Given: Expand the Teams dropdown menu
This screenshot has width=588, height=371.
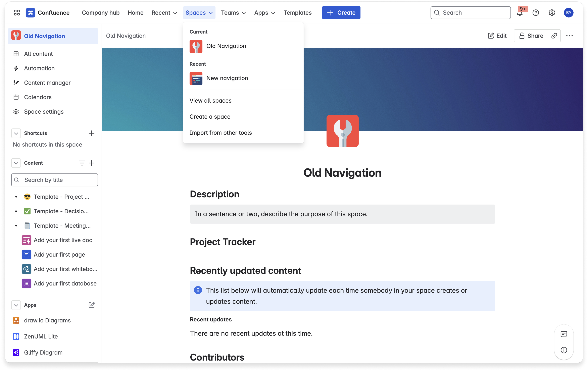Looking at the screenshot, I should click(x=233, y=13).
